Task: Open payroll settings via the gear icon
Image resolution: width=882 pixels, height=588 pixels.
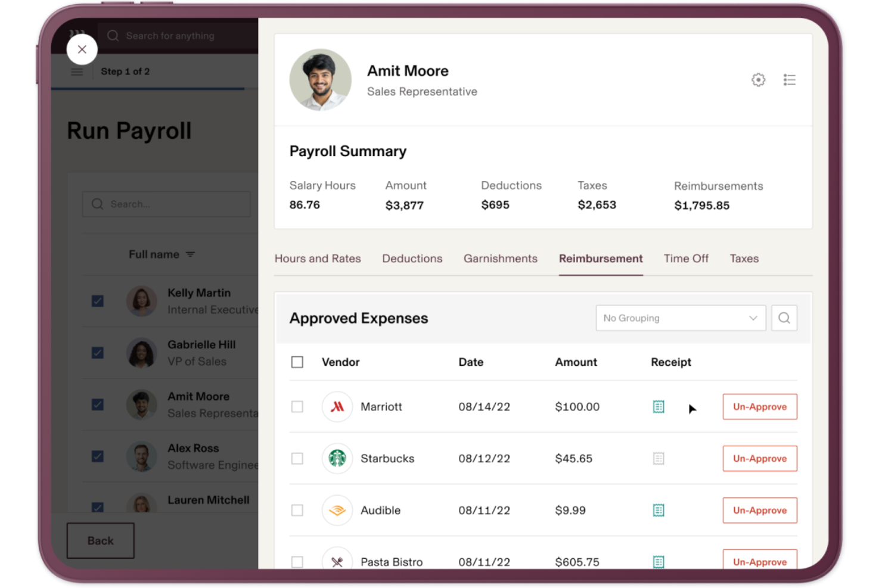Action: (758, 79)
